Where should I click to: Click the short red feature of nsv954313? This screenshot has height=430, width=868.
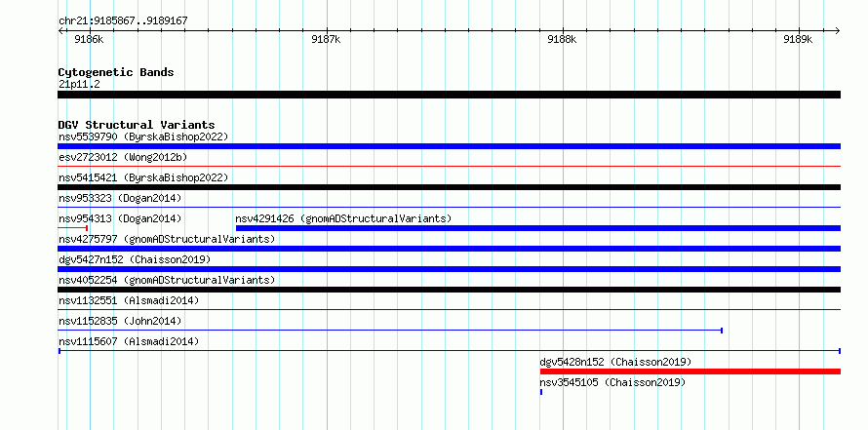tap(73, 228)
